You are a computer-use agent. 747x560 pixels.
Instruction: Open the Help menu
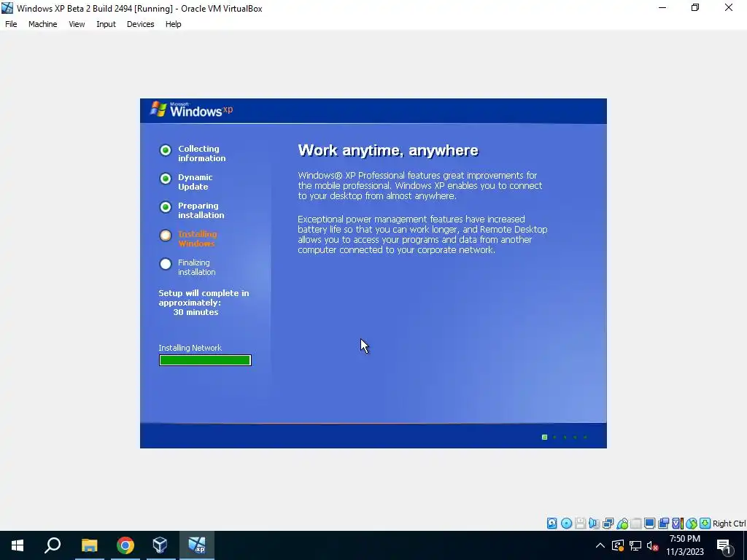click(x=174, y=24)
